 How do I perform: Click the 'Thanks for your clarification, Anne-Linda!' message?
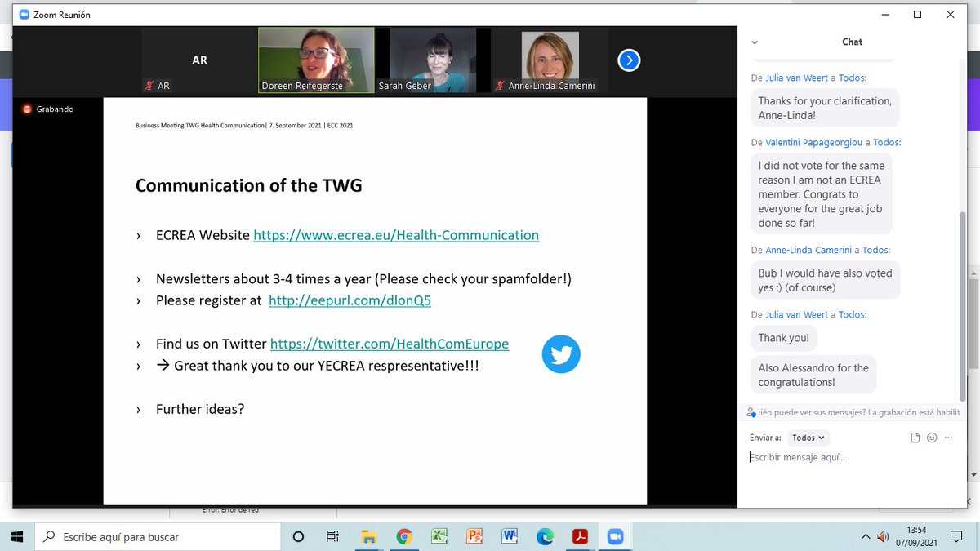click(825, 108)
